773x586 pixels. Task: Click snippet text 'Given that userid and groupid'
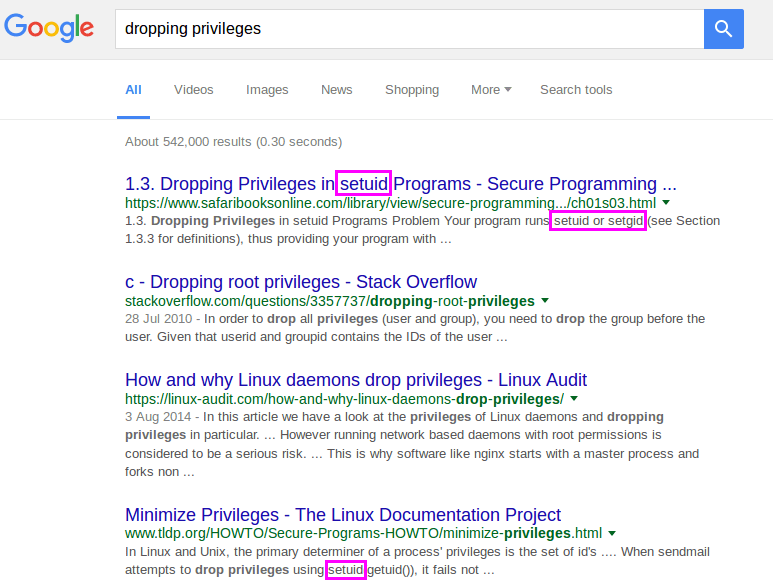click(242, 337)
